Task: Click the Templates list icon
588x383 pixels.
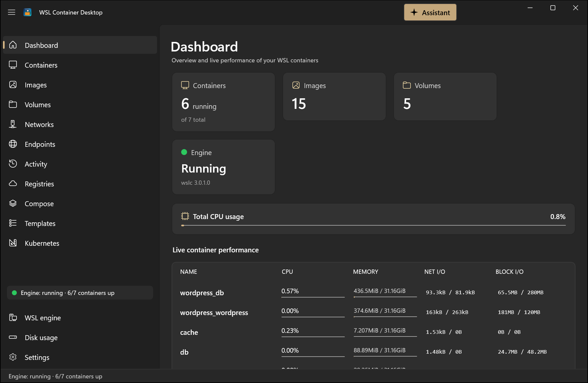Action: tap(13, 223)
